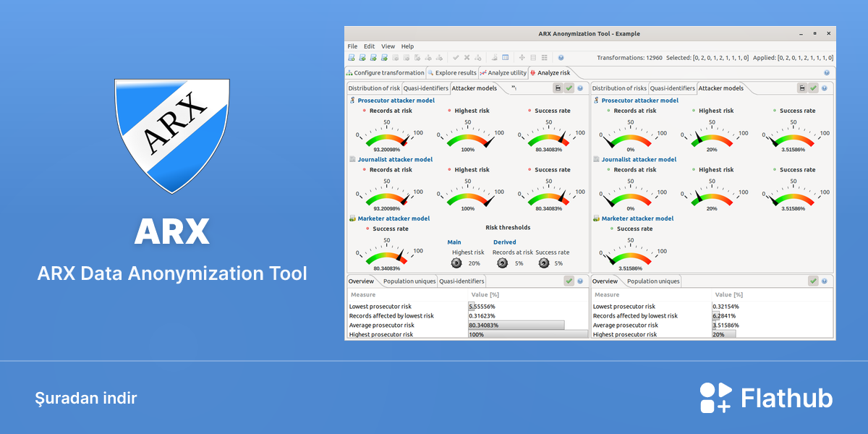Image resolution: width=868 pixels, height=434 pixels.
Task: Click the first project icon in the toolbar
Action: (352, 57)
